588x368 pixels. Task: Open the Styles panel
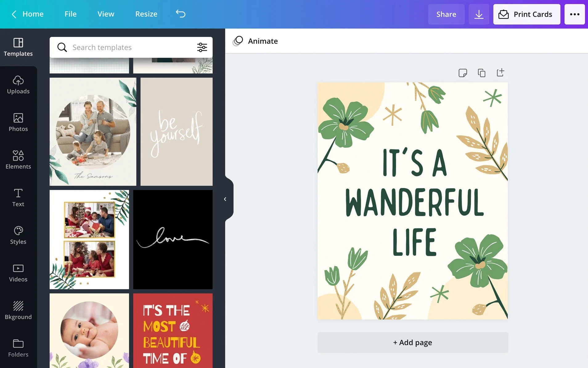(x=18, y=236)
